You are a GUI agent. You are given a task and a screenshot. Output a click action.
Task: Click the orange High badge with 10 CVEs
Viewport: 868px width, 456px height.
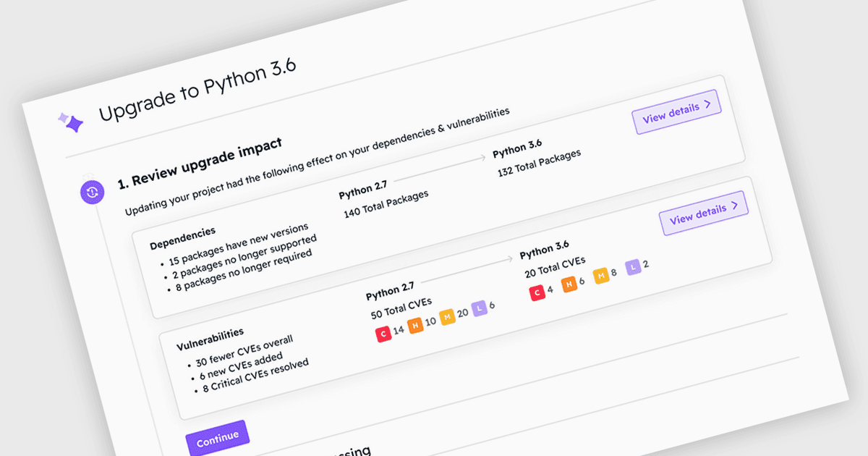click(x=415, y=326)
